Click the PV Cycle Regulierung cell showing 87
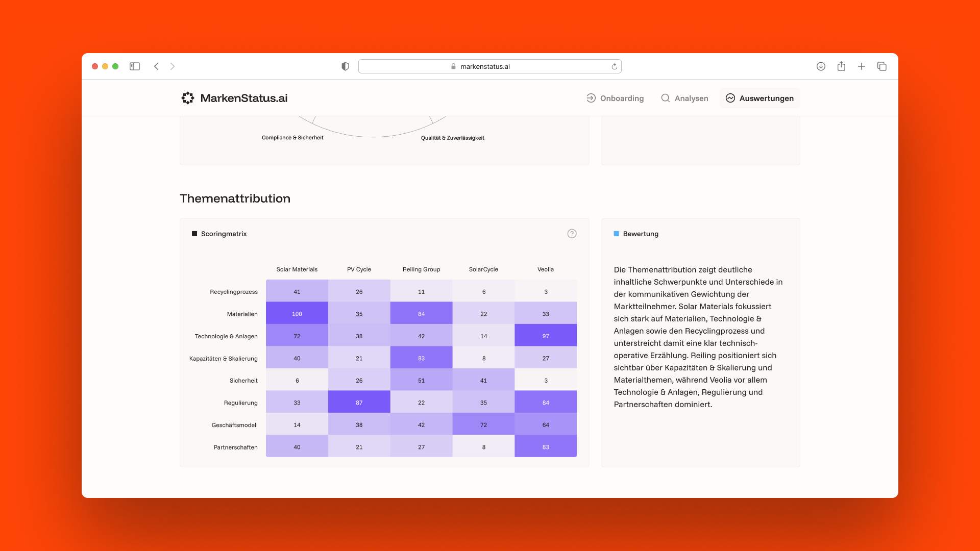The width and height of the screenshot is (980, 551). point(359,403)
